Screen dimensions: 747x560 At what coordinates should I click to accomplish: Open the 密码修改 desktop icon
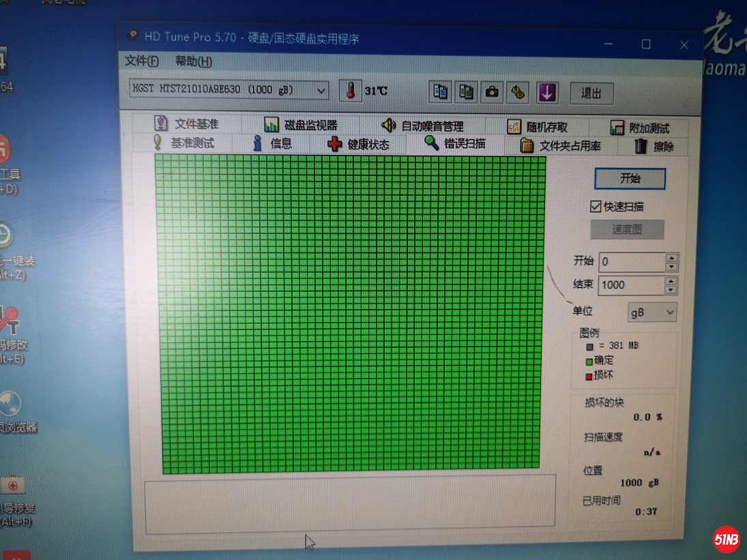[x=12, y=334]
